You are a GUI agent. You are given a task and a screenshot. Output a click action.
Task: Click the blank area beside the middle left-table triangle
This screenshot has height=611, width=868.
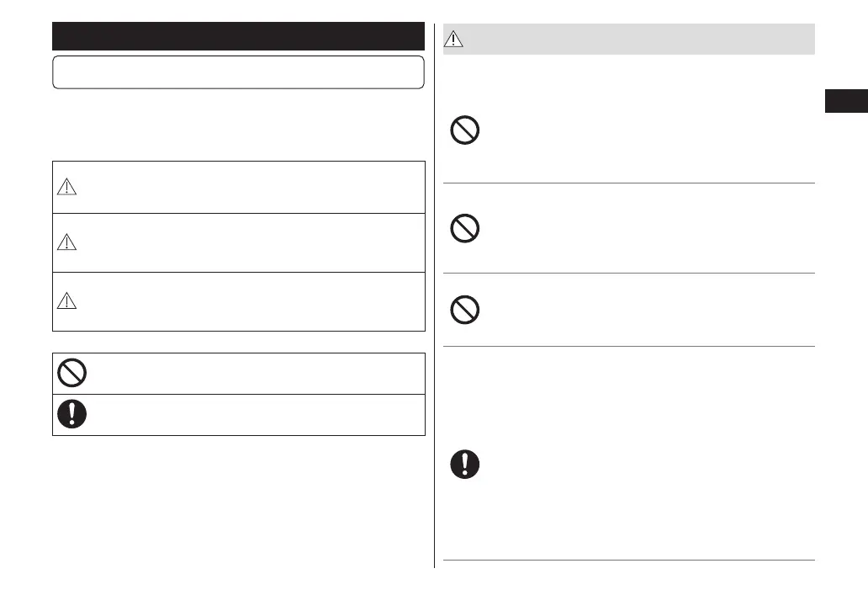tap(252, 242)
